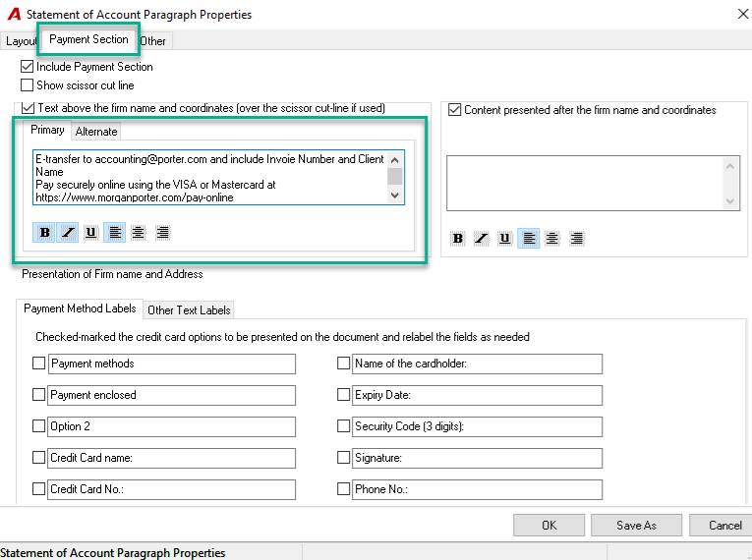Image resolution: width=752 pixels, height=560 pixels.
Task: Toggle Text above the firm name checkbox
Action: tap(29, 108)
